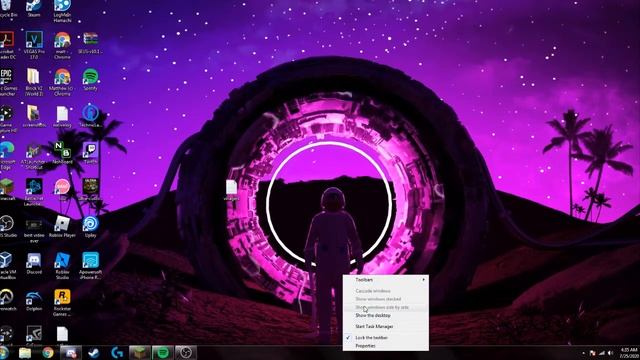Open the Uplay desktop shortcut
The height and width of the screenshot is (360, 640).
click(90, 226)
